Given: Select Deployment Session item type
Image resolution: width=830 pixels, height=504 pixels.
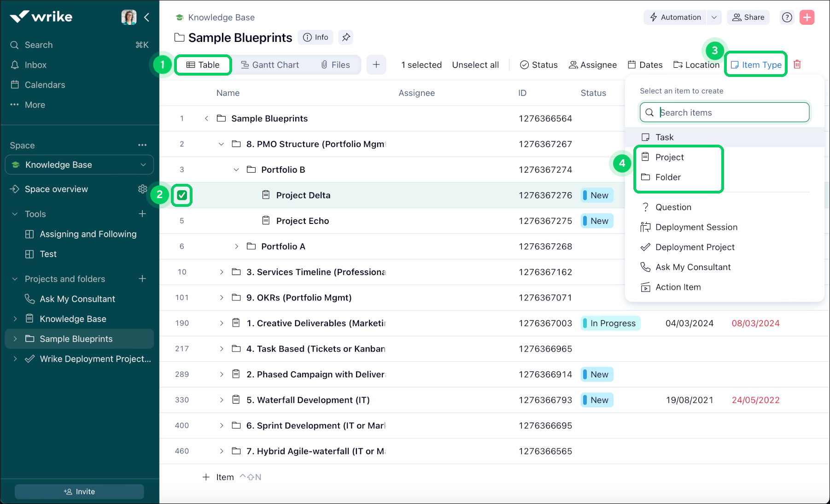Looking at the screenshot, I should tap(725, 227).
